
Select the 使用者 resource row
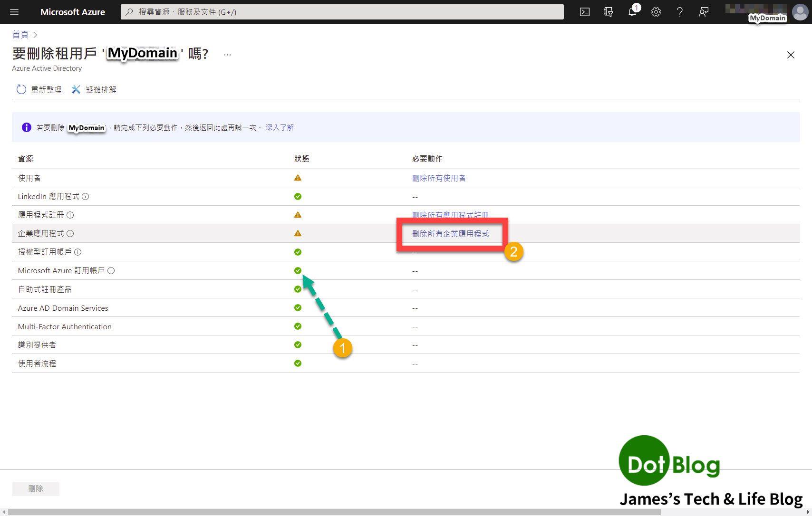[x=406, y=178]
